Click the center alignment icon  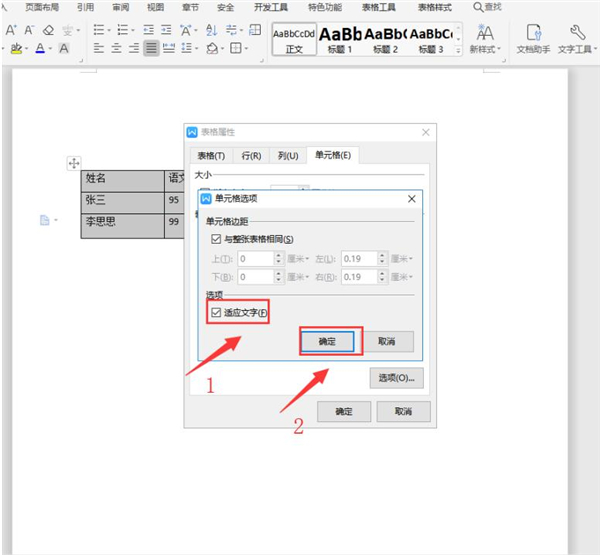(116, 47)
